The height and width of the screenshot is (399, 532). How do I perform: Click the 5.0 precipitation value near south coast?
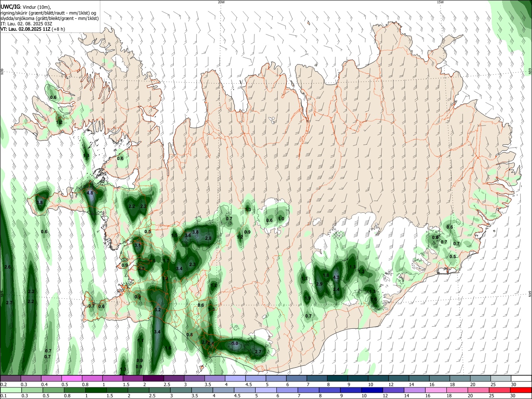235,343
